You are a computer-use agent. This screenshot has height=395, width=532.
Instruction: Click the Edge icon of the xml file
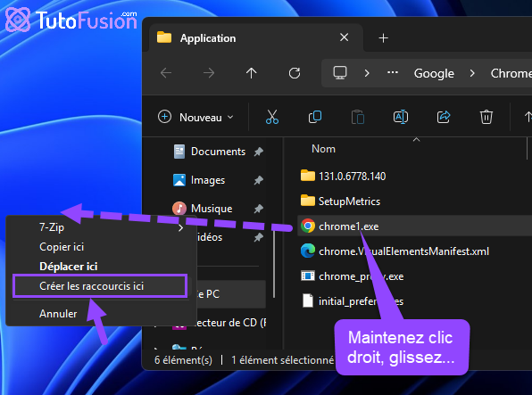coord(308,251)
